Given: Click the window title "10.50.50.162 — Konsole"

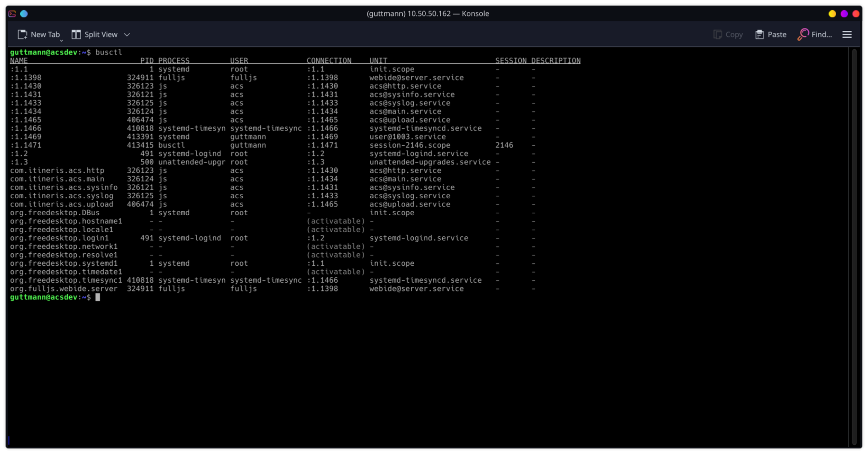Looking at the screenshot, I should (428, 14).
